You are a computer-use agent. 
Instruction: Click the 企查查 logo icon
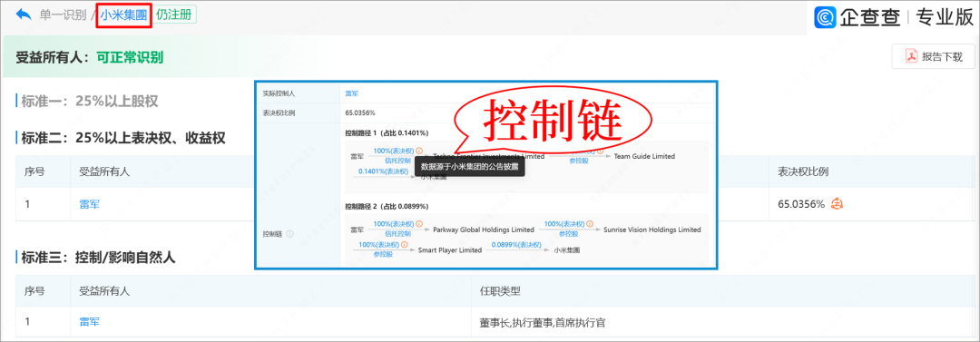[825, 17]
